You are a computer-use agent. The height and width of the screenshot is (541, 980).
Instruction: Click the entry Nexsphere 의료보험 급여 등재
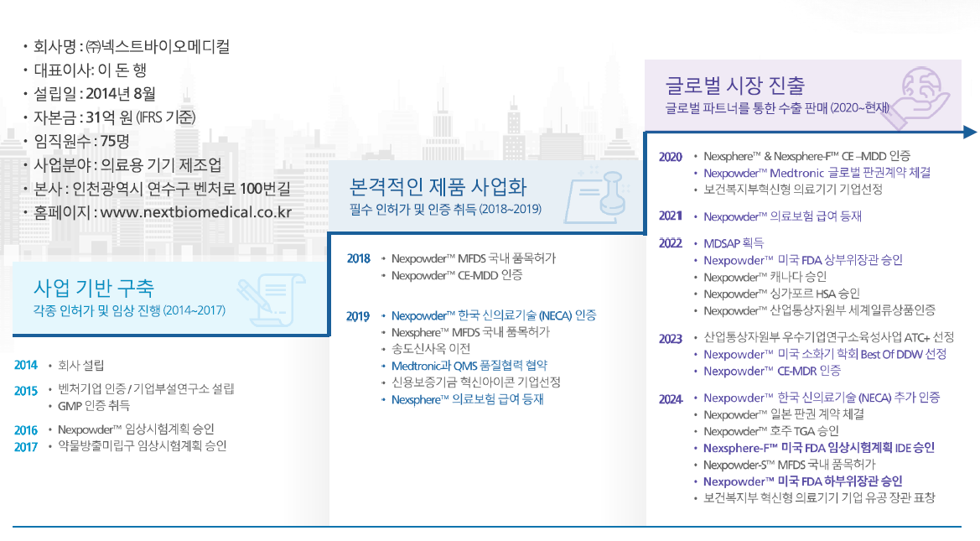[x=468, y=399]
